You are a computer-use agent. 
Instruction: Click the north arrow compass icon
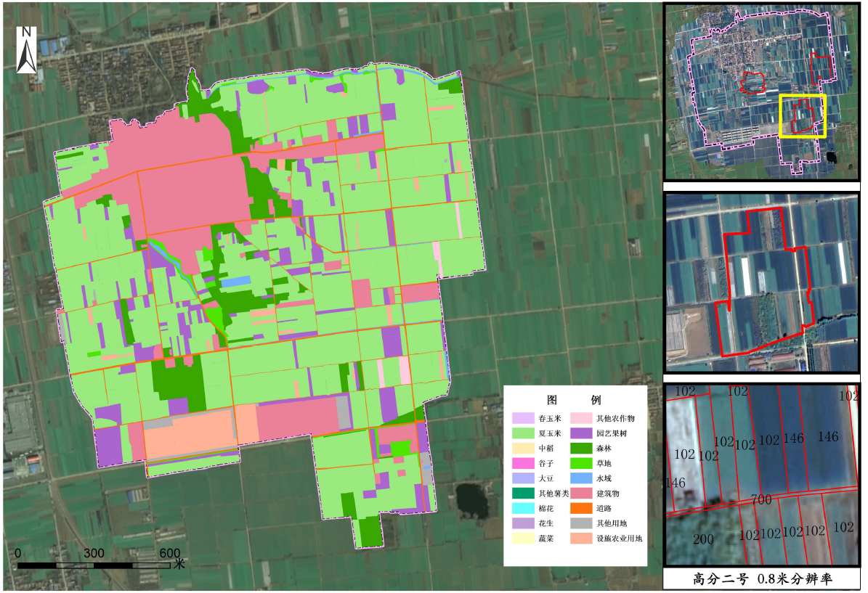(26, 50)
